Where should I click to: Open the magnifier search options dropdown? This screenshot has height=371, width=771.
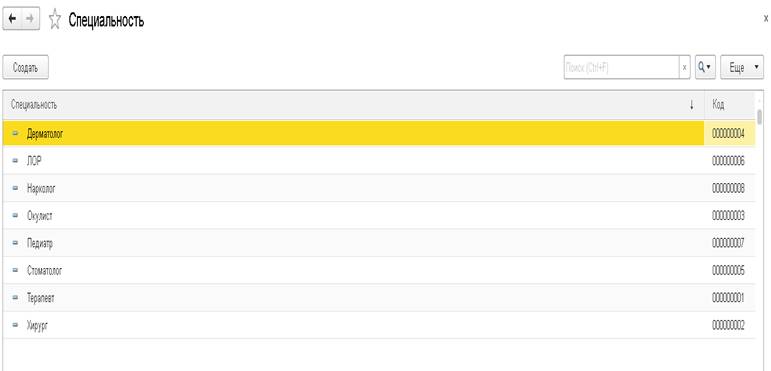click(705, 67)
